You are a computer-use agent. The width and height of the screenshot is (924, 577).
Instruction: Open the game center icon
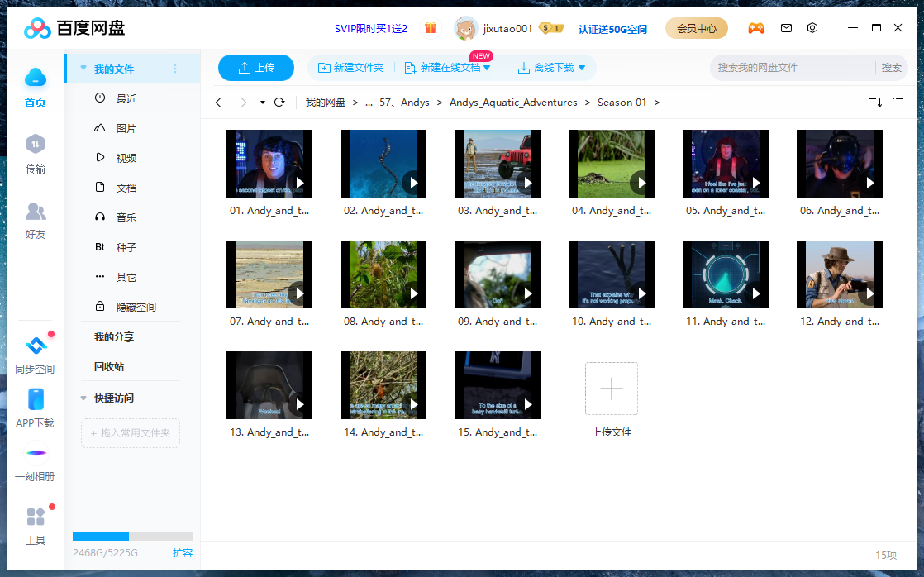(756, 28)
